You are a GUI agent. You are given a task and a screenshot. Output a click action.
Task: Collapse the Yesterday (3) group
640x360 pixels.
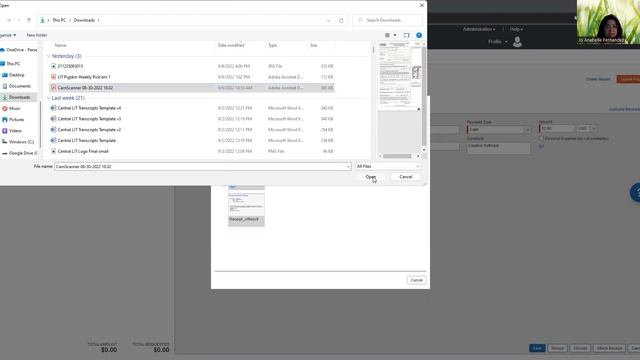[x=48, y=56]
